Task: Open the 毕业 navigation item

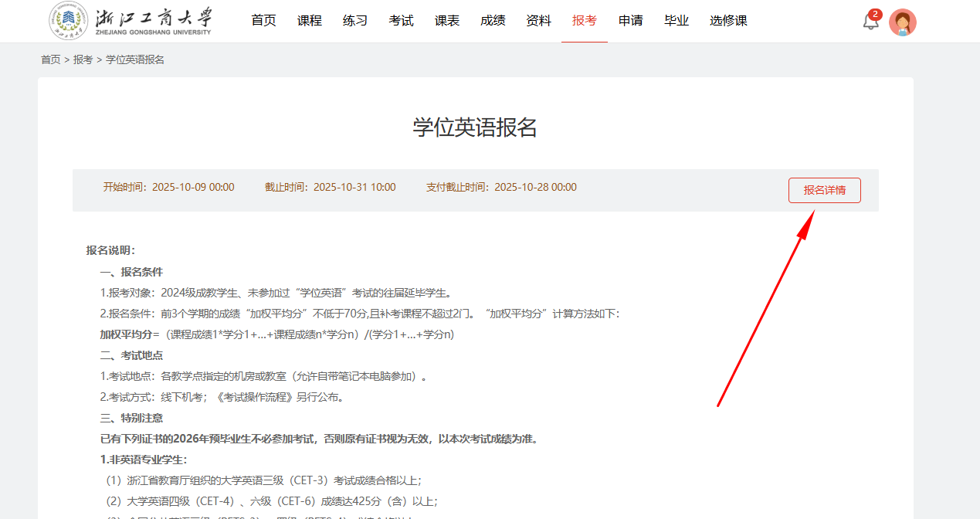Action: pos(676,21)
